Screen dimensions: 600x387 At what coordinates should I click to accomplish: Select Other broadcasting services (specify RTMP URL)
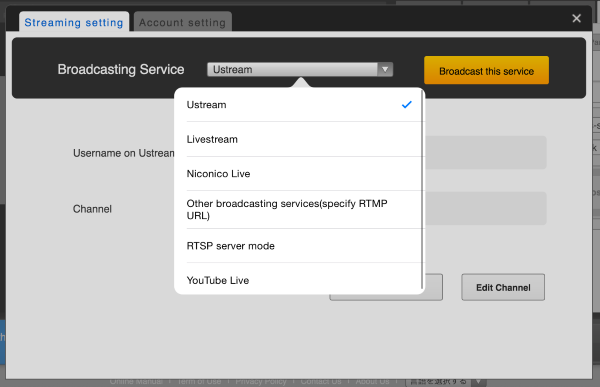tap(299, 209)
